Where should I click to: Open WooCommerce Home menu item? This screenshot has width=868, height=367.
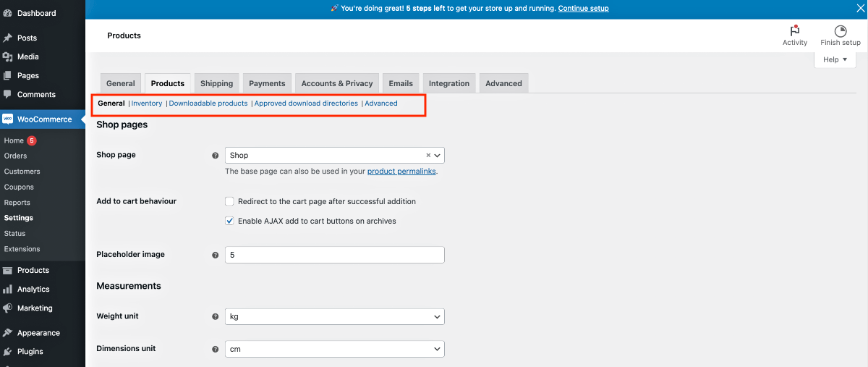pos(14,140)
